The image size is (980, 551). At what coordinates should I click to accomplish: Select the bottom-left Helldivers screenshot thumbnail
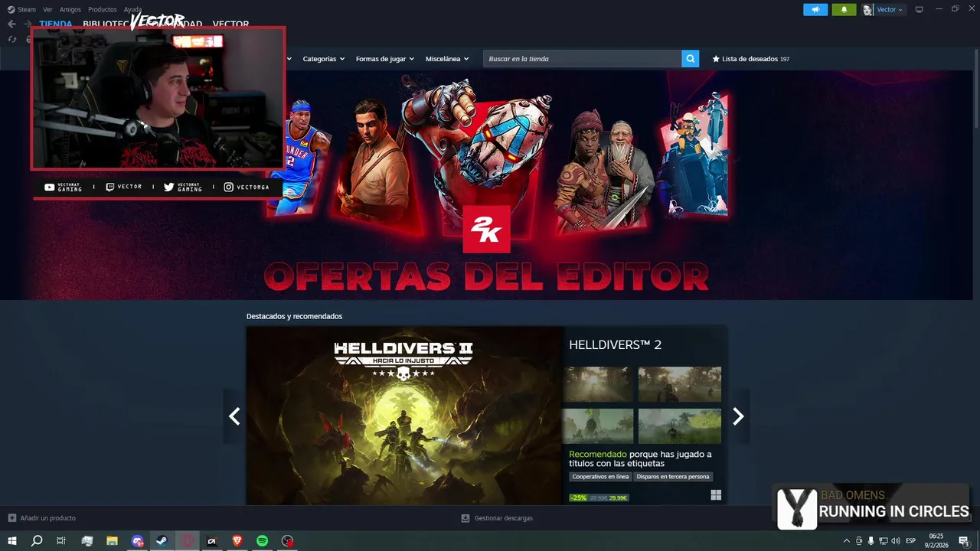(598, 426)
